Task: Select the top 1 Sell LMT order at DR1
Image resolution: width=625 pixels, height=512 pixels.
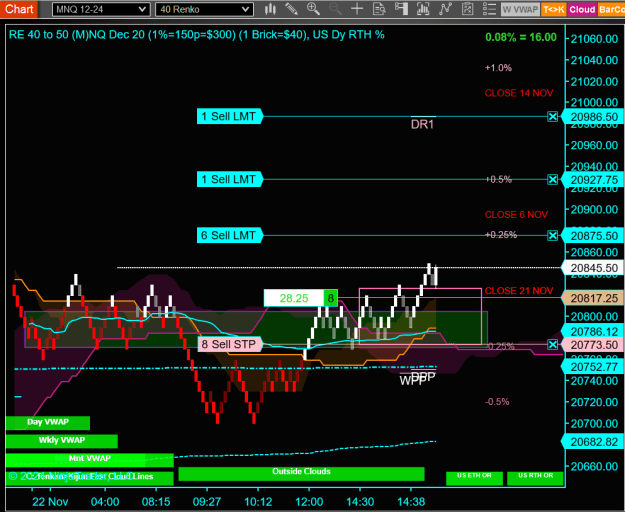Action: [x=230, y=116]
